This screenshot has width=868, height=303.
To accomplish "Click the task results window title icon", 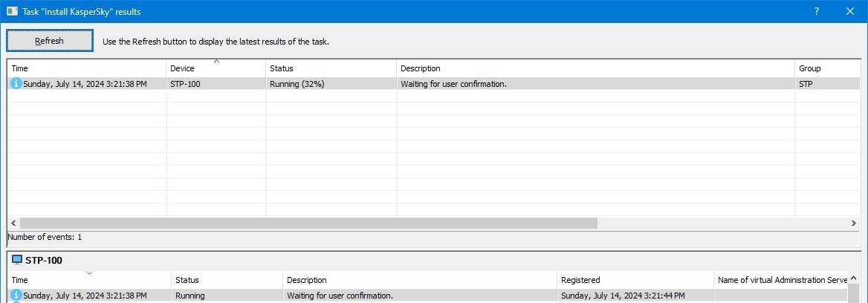I will click(12, 12).
